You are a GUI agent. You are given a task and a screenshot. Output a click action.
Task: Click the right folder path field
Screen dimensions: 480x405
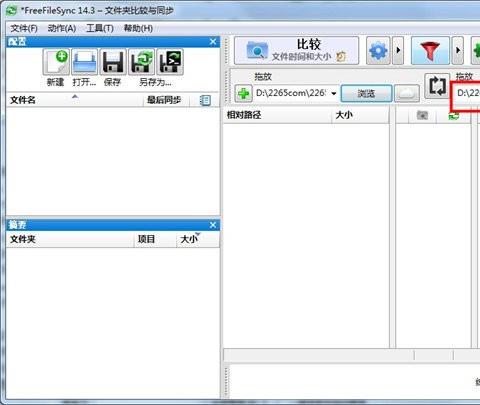pyautogui.click(x=467, y=93)
